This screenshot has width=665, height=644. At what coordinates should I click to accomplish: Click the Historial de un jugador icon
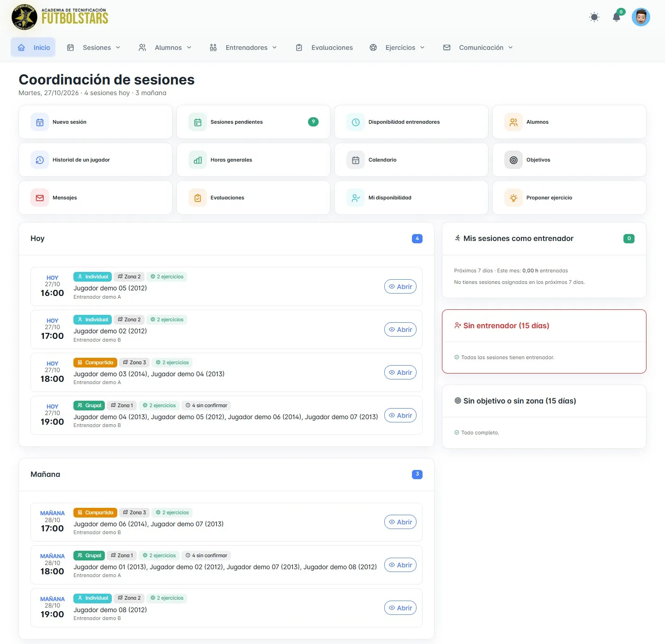pyautogui.click(x=40, y=160)
